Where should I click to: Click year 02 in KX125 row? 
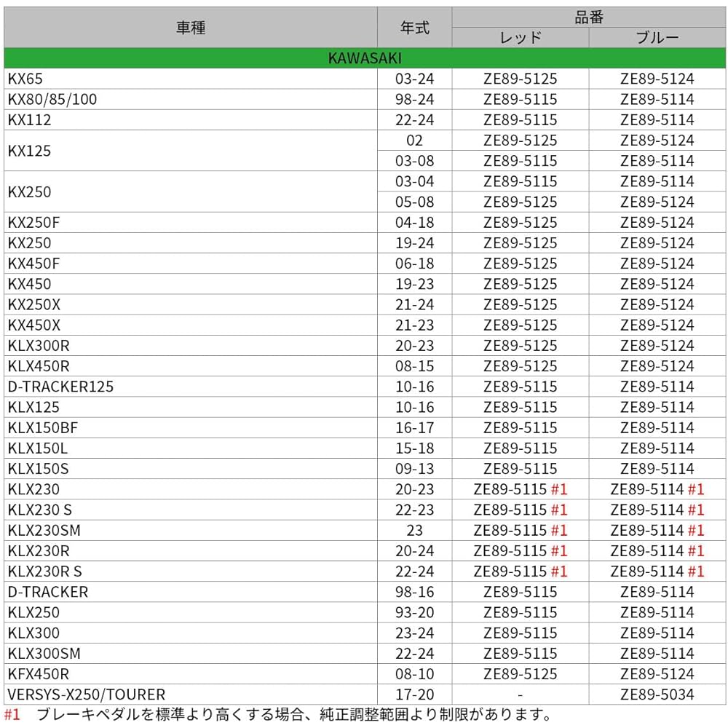pos(415,141)
